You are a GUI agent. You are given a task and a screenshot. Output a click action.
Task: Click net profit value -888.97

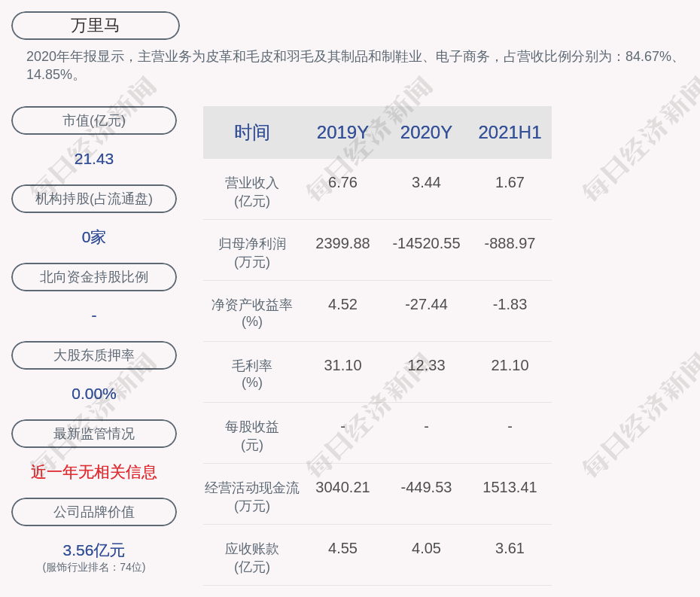pos(510,243)
